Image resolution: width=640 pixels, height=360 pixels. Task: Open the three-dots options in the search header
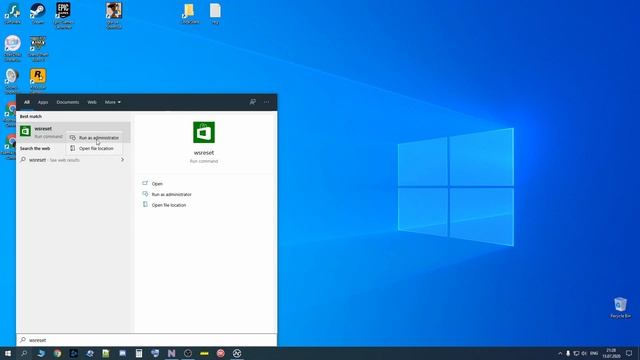[267, 102]
